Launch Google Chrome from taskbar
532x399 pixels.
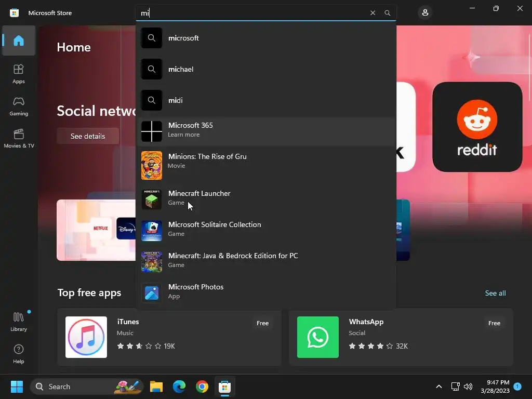tap(202, 387)
